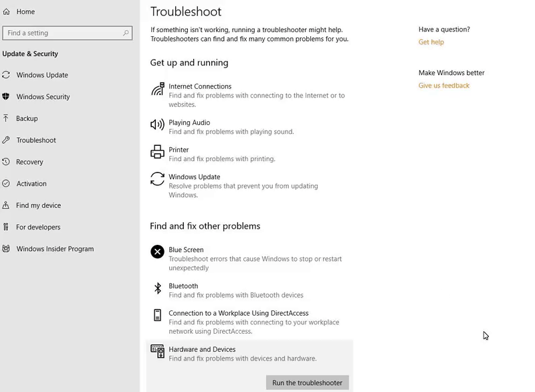This screenshot has height=392, width=535.
Task: Click 'Find and fix problems with printing.'
Action: click(x=222, y=159)
